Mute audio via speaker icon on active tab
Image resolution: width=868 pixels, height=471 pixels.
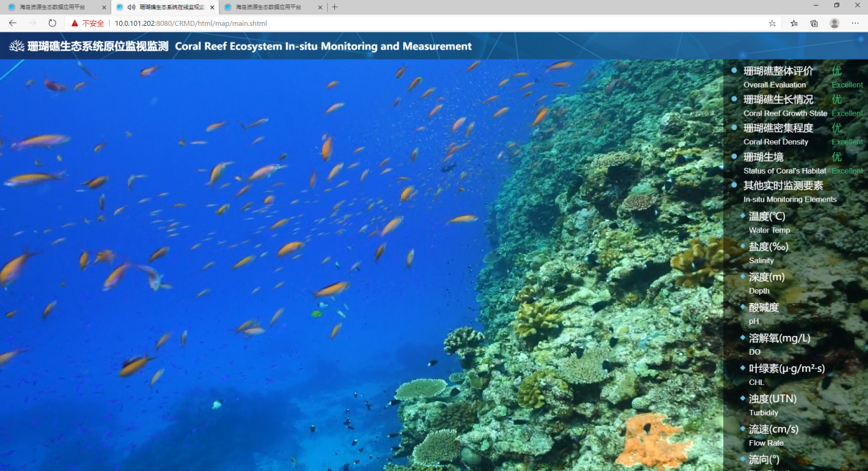(131, 7)
